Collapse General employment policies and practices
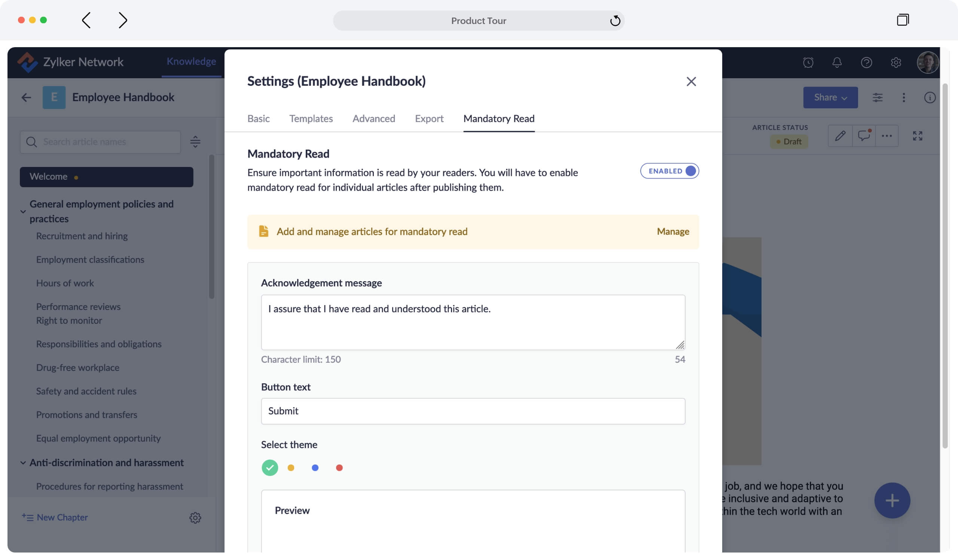 pyautogui.click(x=23, y=211)
